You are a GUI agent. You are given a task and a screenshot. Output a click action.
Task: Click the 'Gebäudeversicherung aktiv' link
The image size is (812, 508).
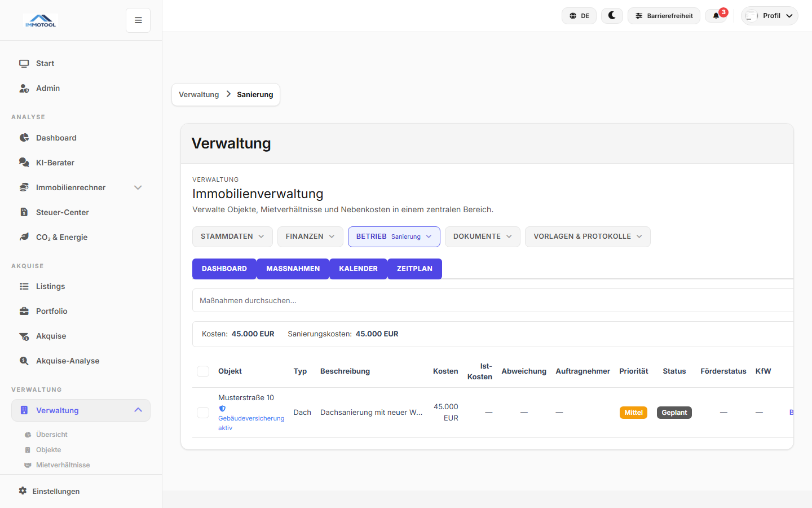(x=251, y=423)
